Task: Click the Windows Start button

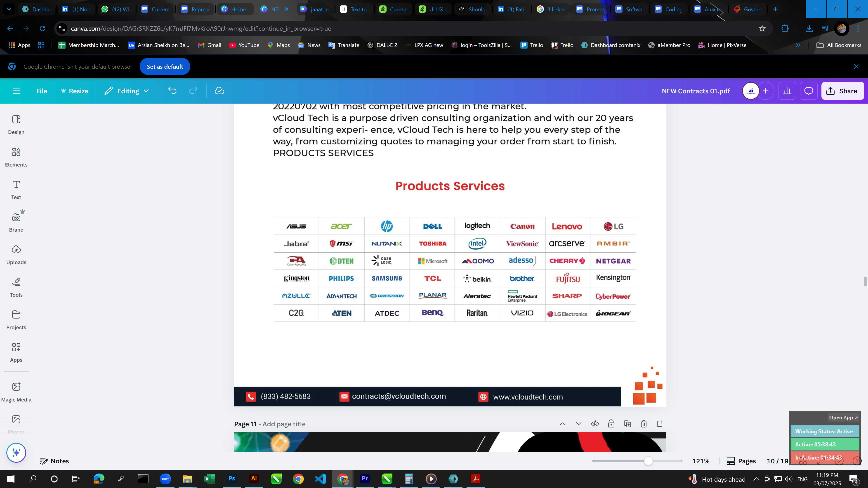Action: pos(11,479)
